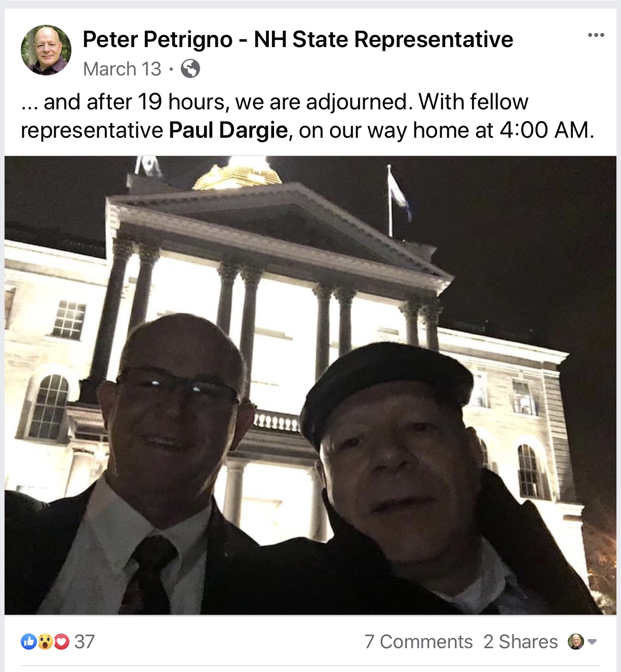Viewport: 621px width, 672px height.
Task: Open the tagged Paul Dargie profile link
Action: (228, 130)
